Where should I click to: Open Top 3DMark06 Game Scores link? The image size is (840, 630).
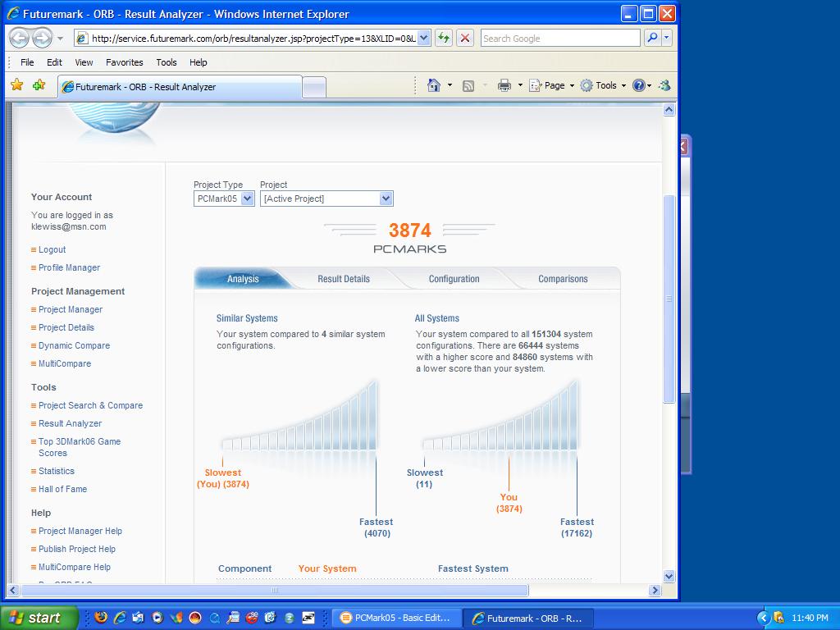pyautogui.click(x=80, y=447)
